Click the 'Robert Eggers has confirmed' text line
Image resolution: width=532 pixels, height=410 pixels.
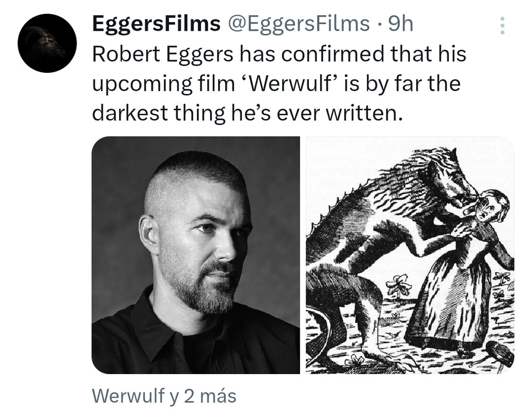279,54
